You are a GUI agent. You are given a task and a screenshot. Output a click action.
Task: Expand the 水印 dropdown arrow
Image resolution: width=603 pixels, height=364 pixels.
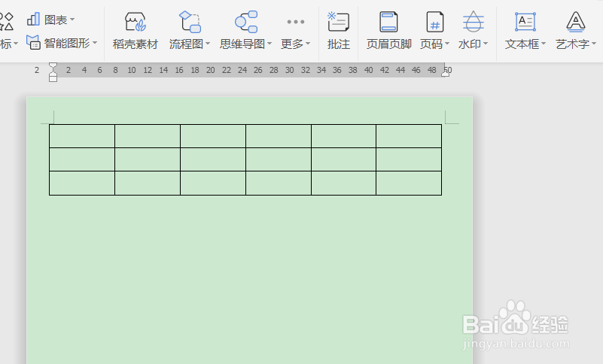click(486, 44)
